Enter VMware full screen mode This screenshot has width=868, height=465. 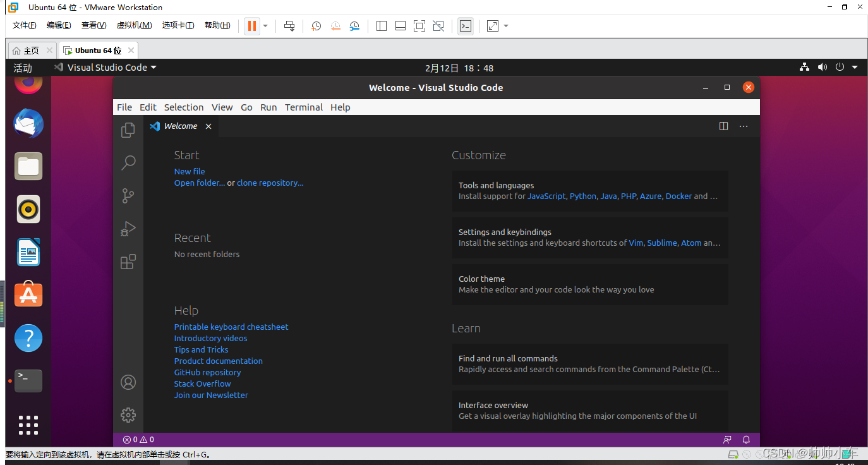pyautogui.click(x=419, y=26)
